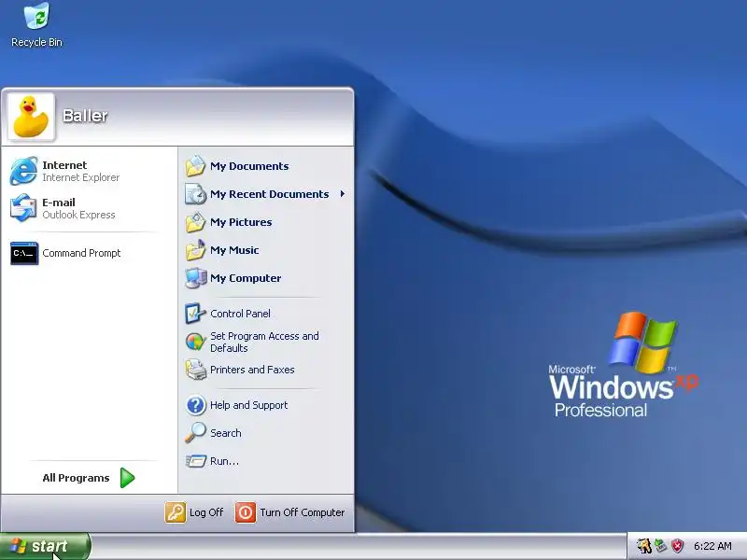Image resolution: width=747 pixels, height=560 pixels.
Task: Click the Log Off text
Action: pos(206,512)
